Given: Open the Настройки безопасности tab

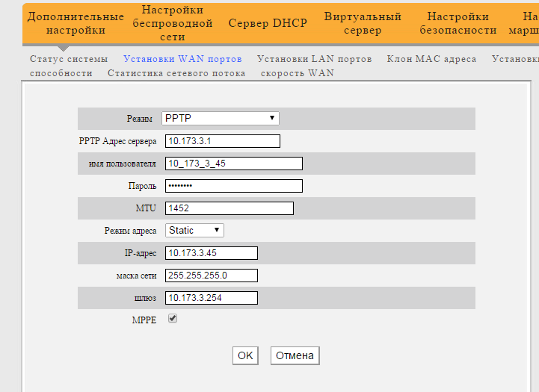Looking at the screenshot, I should 458,23.
